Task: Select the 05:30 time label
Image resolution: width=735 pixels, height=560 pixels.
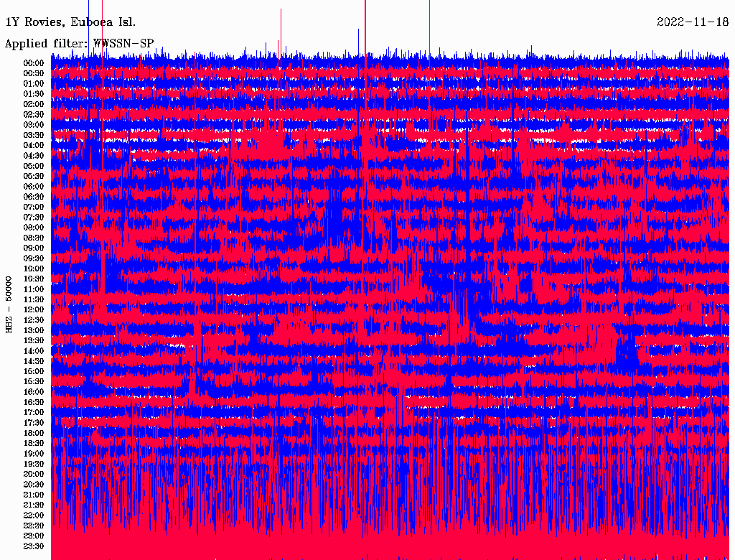Action: pyautogui.click(x=34, y=177)
